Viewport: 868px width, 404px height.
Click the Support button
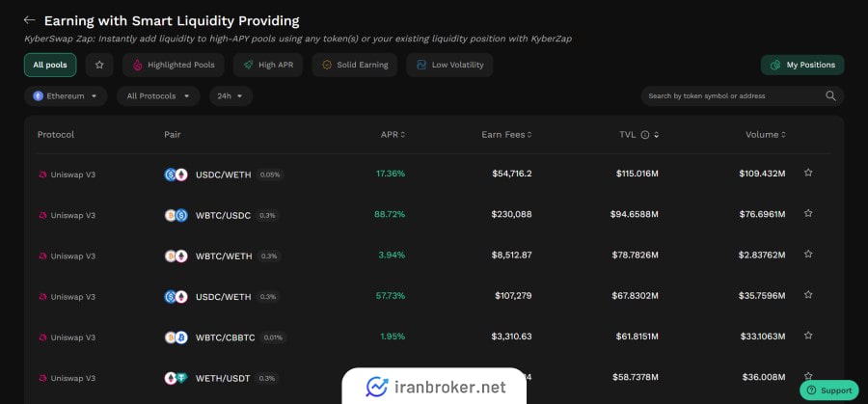[828, 391]
